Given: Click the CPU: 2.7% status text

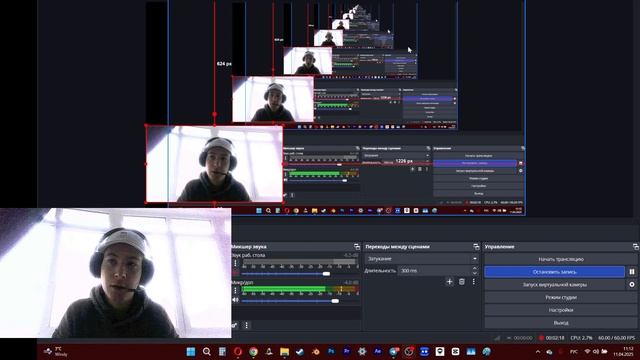Looking at the screenshot, I should pyautogui.click(x=581, y=338).
